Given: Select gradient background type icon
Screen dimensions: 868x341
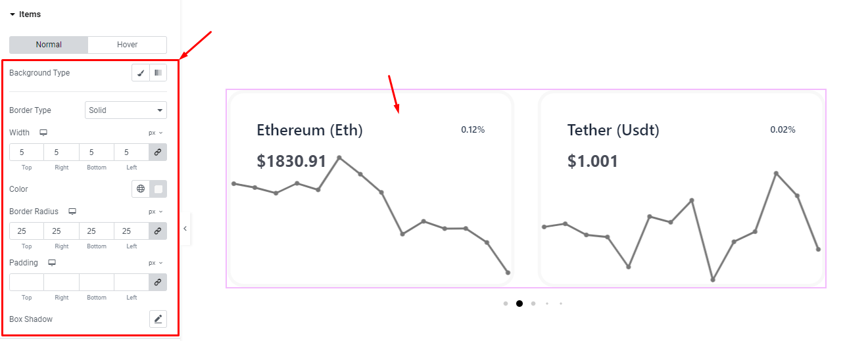Looking at the screenshot, I should pos(158,73).
